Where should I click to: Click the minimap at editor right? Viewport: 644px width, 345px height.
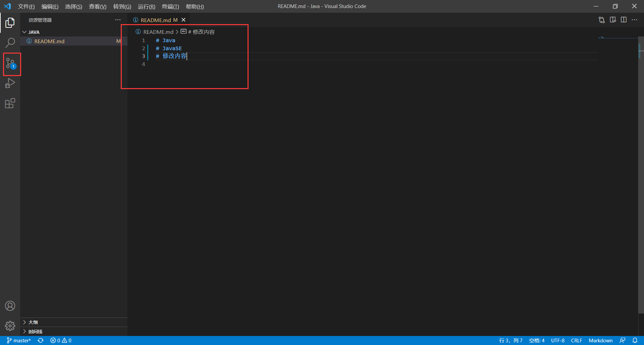click(x=618, y=38)
